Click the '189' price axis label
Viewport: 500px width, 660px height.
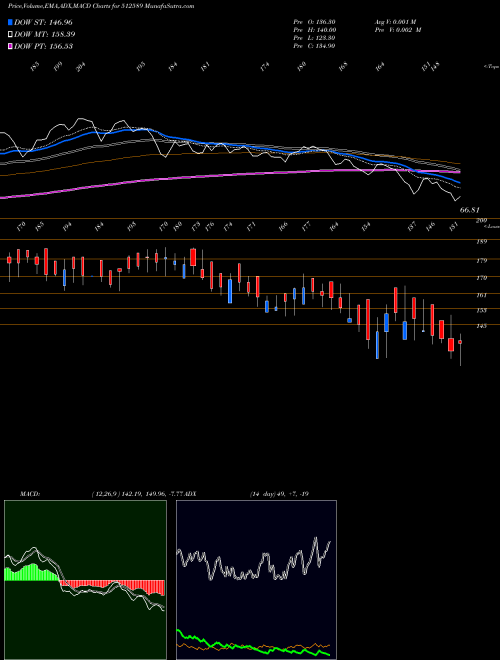tap(482, 242)
